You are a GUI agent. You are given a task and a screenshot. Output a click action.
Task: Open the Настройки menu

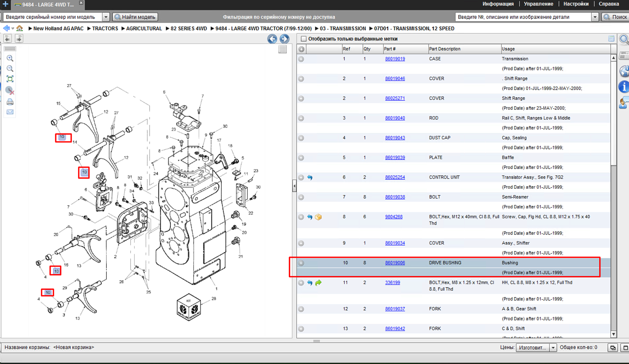(x=576, y=4)
